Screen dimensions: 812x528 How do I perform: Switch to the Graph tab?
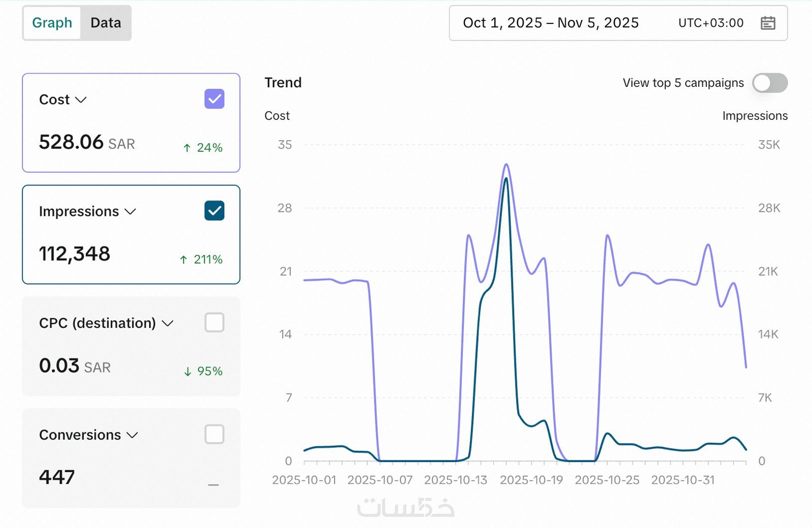[x=52, y=23]
